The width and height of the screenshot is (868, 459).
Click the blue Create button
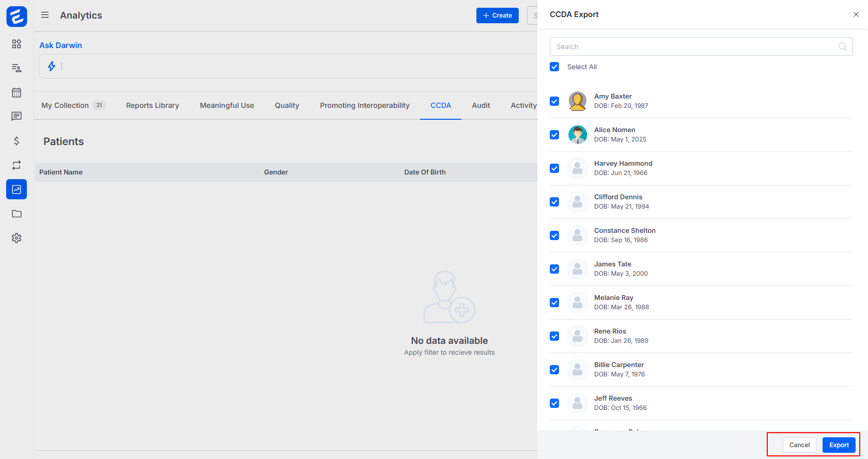point(497,15)
